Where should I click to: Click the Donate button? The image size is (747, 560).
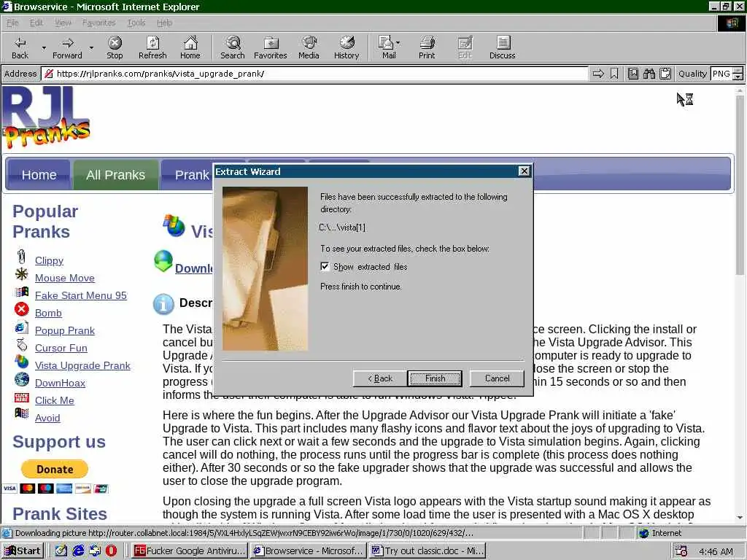[x=54, y=469]
